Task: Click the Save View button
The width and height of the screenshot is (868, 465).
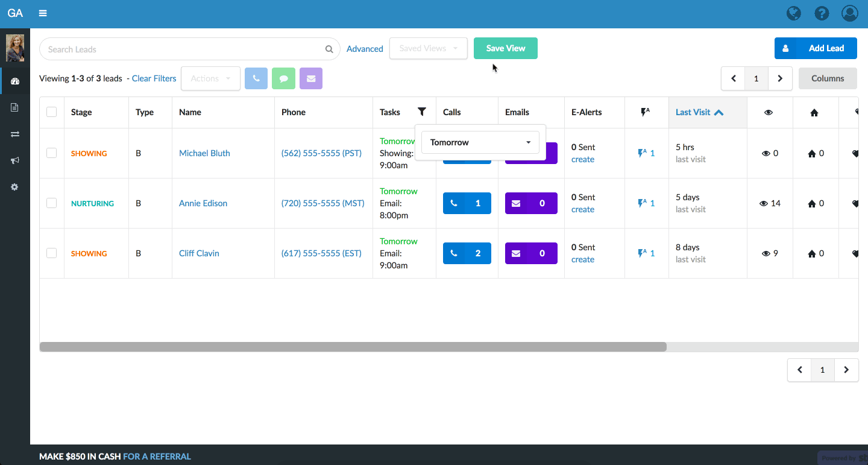Action: coord(505,48)
